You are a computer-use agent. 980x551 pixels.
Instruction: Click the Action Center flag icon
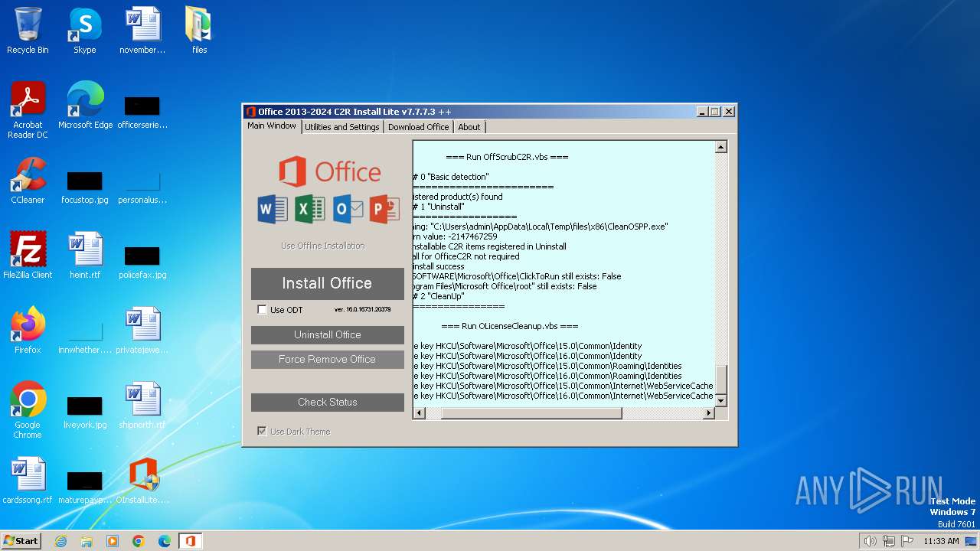tap(907, 541)
